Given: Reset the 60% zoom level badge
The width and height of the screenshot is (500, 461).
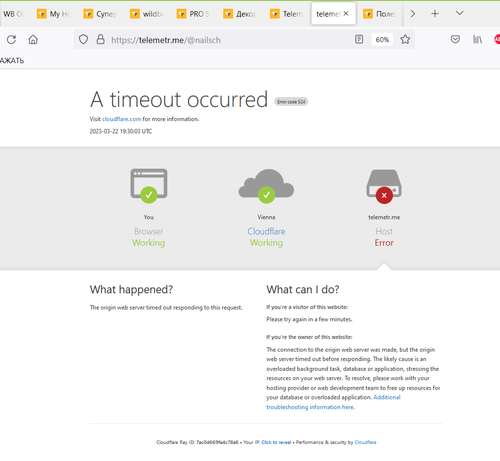Looking at the screenshot, I should tap(382, 40).
